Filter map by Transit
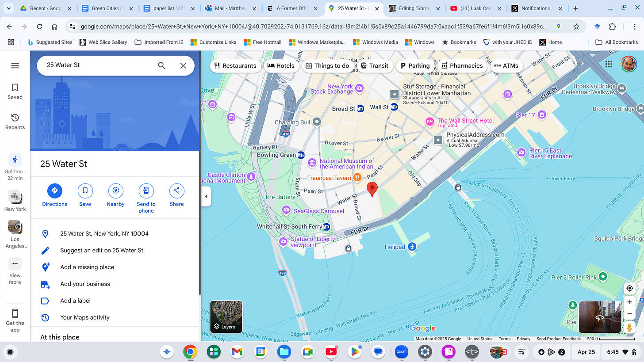Image resolution: width=644 pixels, height=362 pixels. click(x=374, y=65)
